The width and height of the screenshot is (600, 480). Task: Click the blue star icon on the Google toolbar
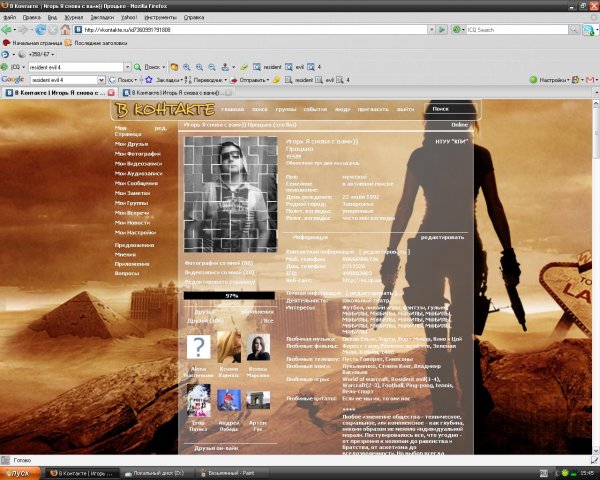point(149,80)
